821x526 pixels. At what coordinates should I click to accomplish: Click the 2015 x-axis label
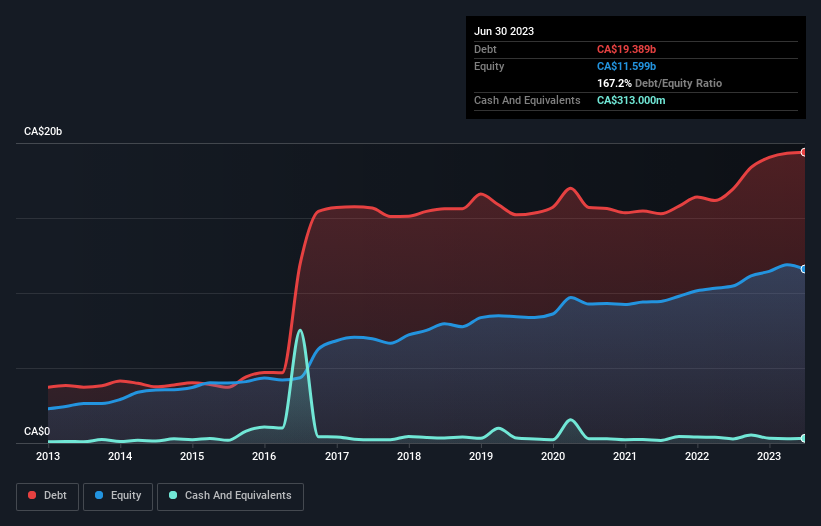pyautogui.click(x=192, y=456)
